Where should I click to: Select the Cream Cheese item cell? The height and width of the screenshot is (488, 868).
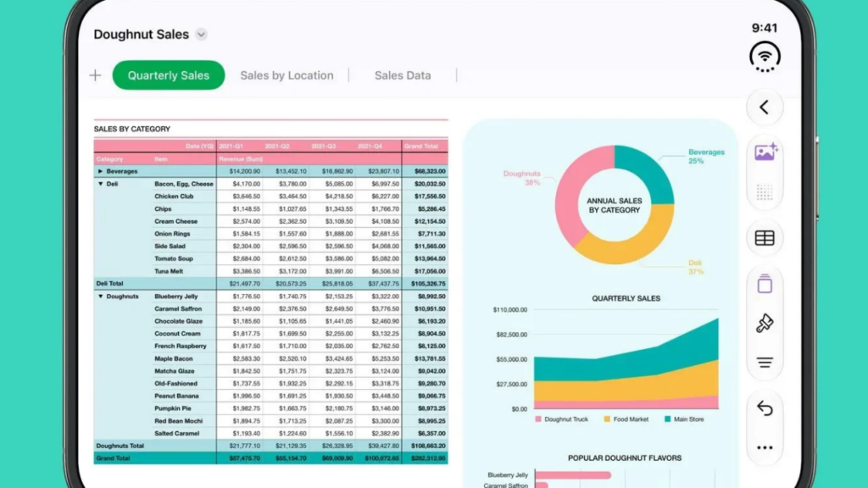(184, 221)
